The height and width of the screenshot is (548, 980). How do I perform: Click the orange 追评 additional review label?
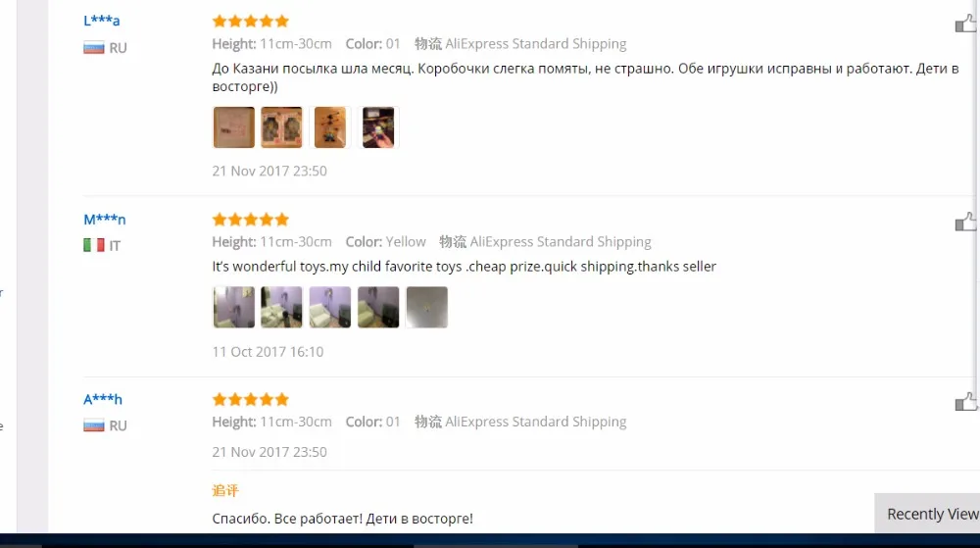point(225,490)
